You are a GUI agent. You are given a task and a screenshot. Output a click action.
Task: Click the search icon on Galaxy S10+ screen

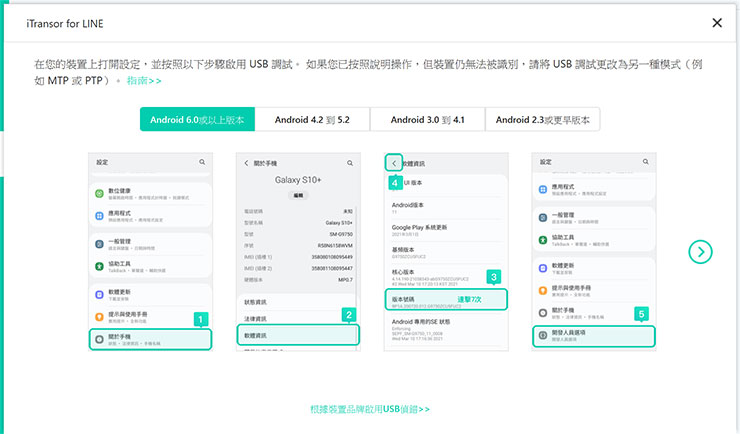click(x=349, y=162)
